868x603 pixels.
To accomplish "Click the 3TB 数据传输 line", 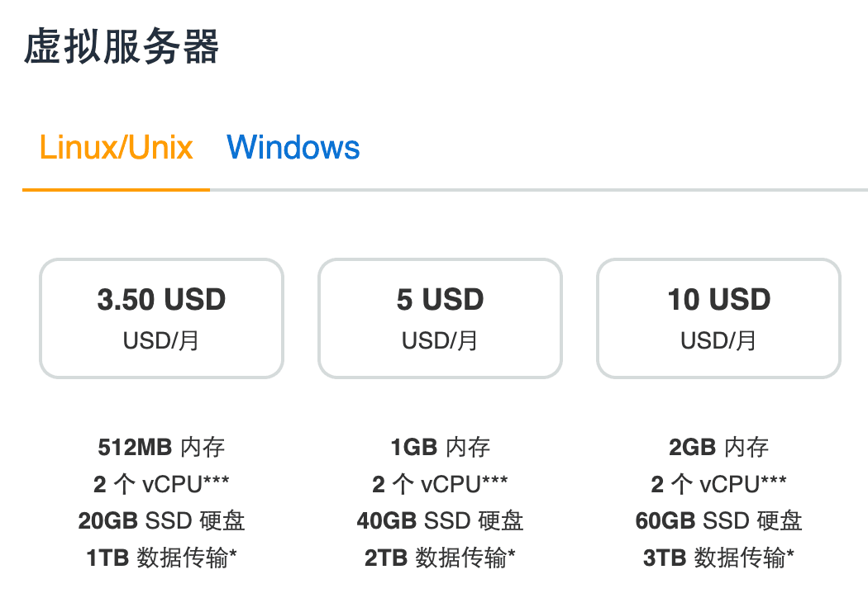I will click(718, 558).
